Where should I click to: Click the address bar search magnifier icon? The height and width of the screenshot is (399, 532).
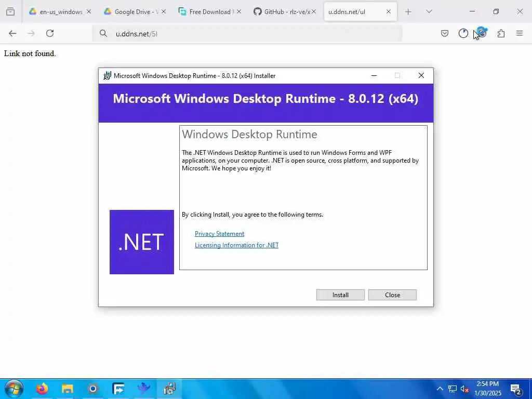(x=103, y=33)
